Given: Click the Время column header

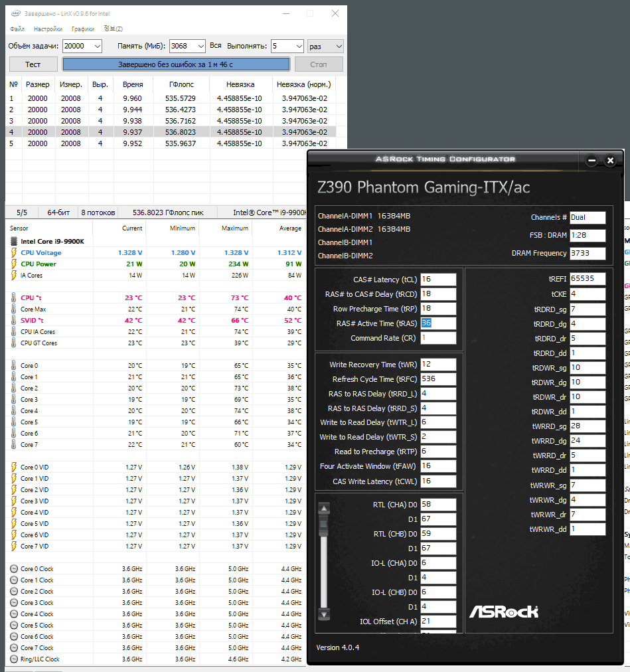Looking at the screenshot, I should pyautogui.click(x=132, y=84).
